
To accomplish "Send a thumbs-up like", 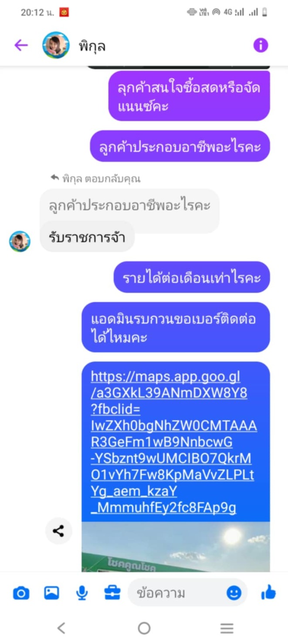I will pyautogui.click(x=268, y=592).
